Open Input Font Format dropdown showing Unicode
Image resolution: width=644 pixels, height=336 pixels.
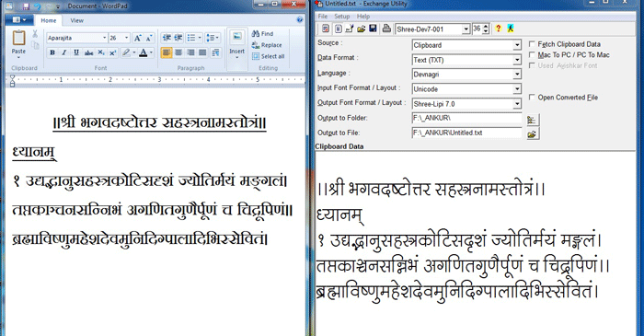[517, 89]
